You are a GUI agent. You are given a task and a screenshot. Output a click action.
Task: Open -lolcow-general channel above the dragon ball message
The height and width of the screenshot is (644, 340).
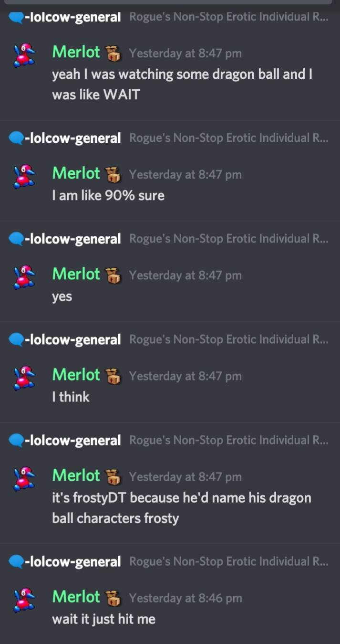tap(73, 18)
